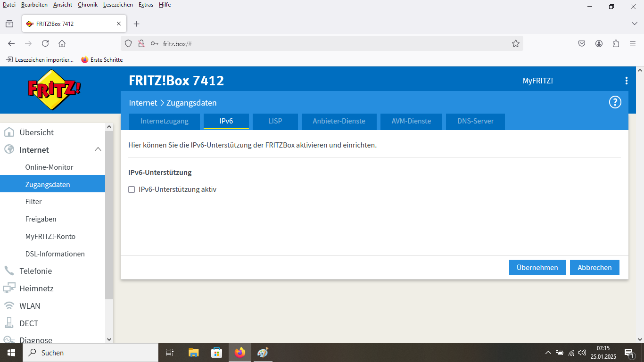Open the extensions puzzle icon
Viewport: 644px width, 362px height.
point(616,43)
